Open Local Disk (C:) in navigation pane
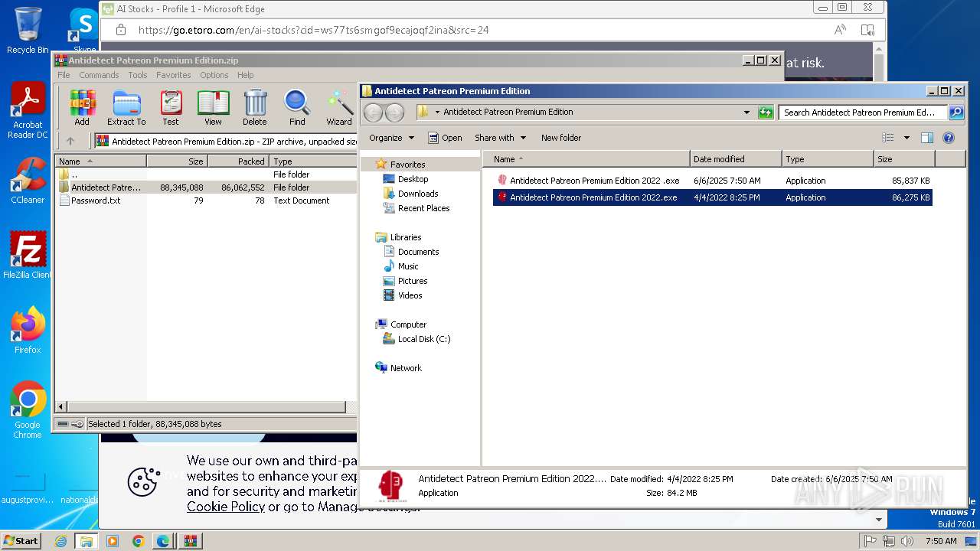This screenshot has height=551, width=980. point(424,339)
